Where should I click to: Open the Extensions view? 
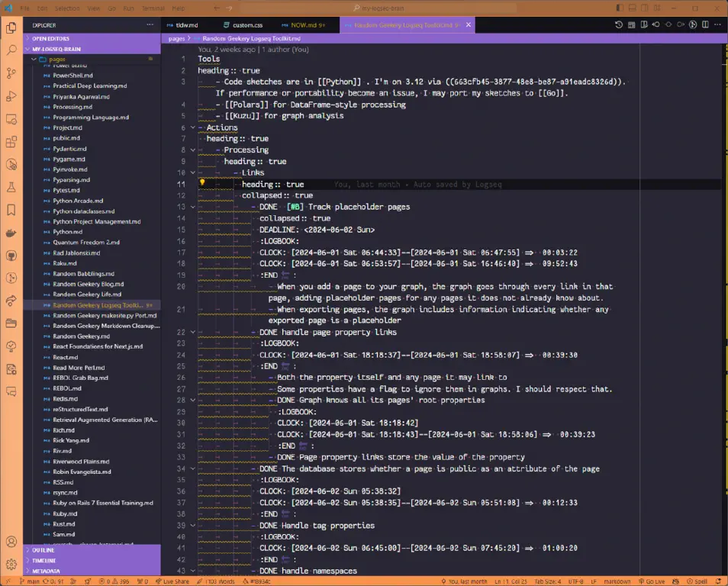pyautogui.click(x=11, y=142)
